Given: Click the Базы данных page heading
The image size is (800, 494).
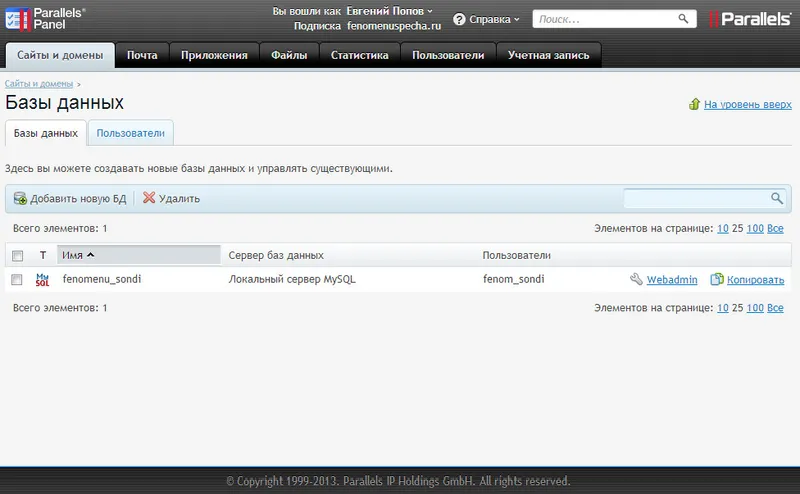Looking at the screenshot, I should (x=64, y=103).
